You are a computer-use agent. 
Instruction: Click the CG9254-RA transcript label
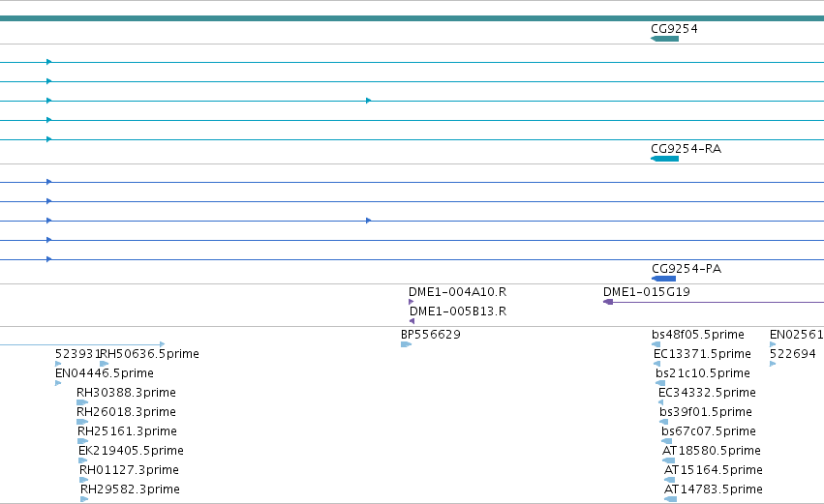[686, 149]
